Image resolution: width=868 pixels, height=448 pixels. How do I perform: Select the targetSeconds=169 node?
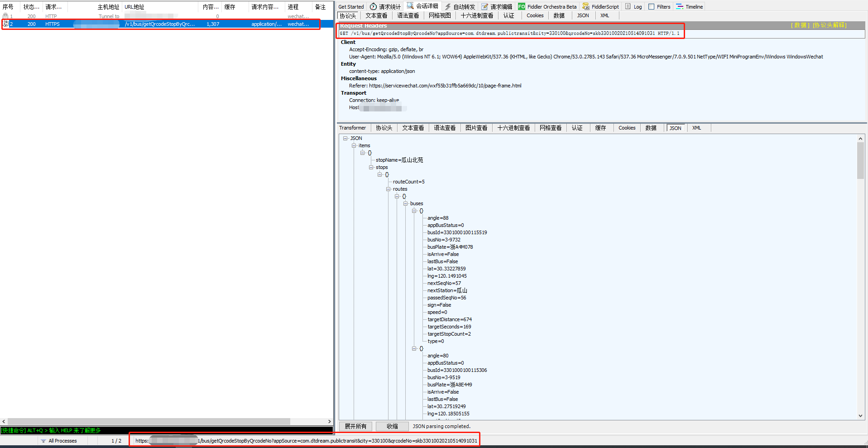pos(449,327)
